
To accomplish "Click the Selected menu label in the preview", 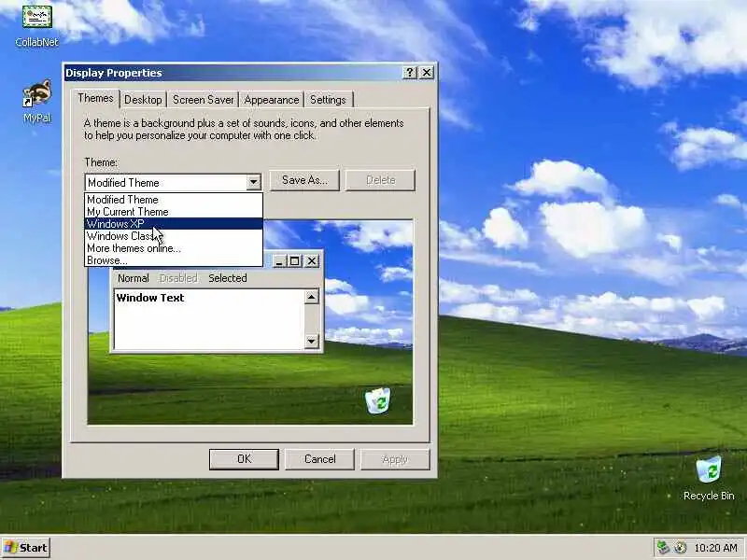I will click(228, 278).
